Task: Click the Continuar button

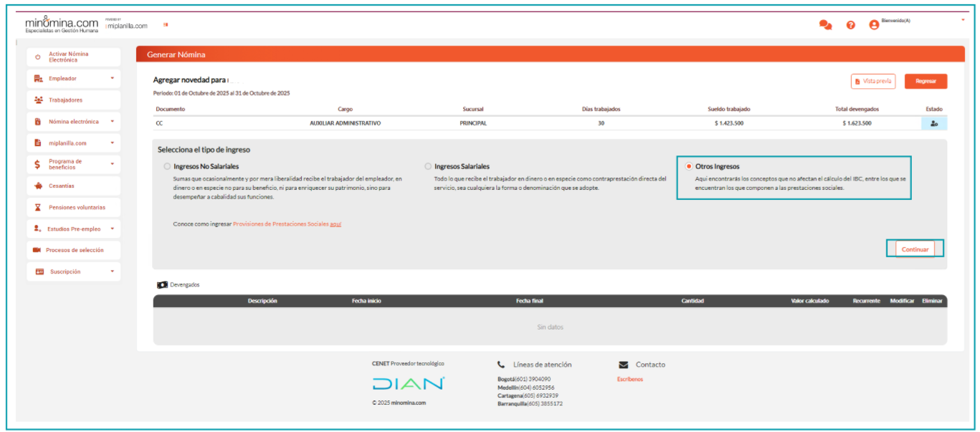Action: coord(915,249)
